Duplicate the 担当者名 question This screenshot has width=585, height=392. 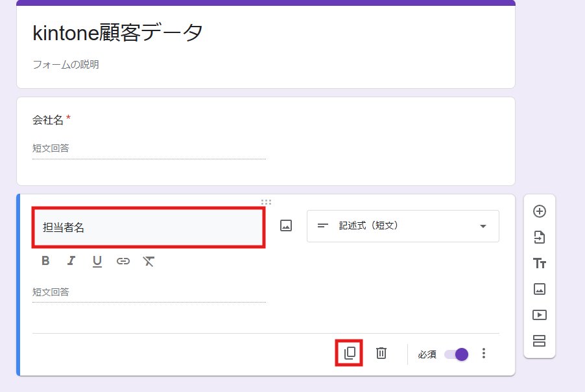pyautogui.click(x=350, y=353)
